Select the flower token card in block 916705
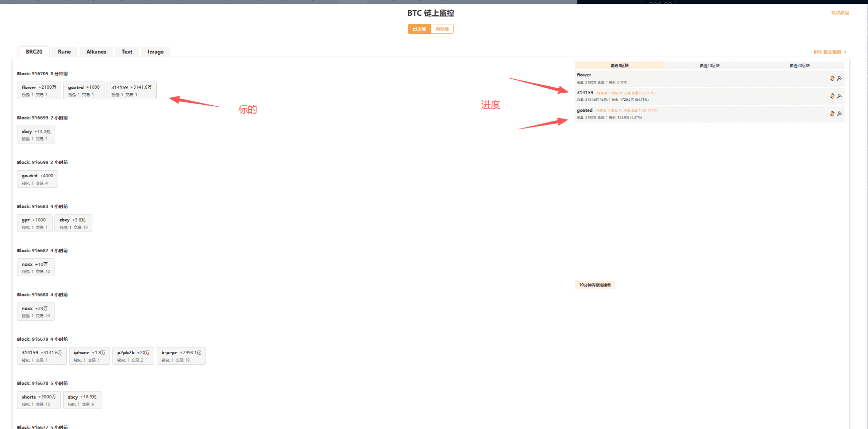This screenshot has width=868, height=429. tap(39, 90)
